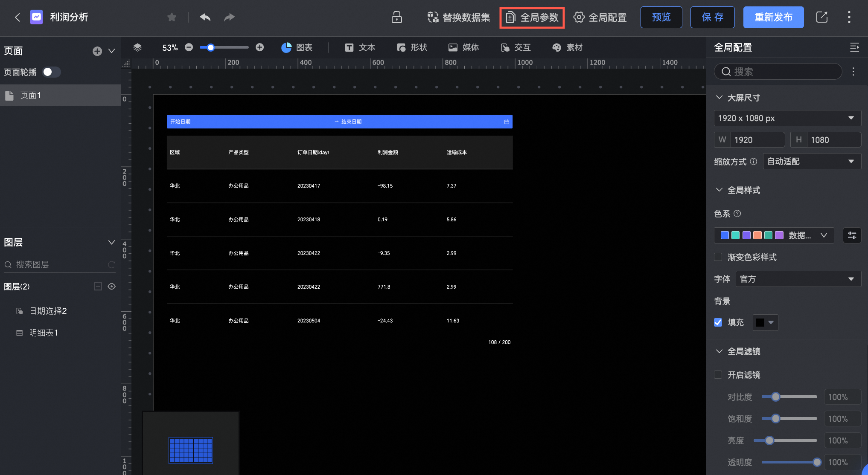Open the 自动适配 scaling dropdown
This screenshot has height=475, width=868.
point(812,162)
